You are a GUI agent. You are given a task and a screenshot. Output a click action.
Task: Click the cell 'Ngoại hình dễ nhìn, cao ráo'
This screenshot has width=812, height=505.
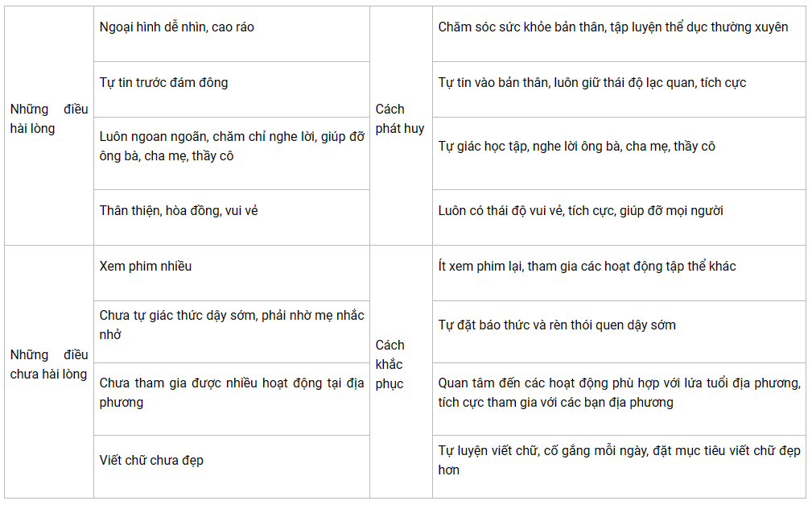point(232,34)
